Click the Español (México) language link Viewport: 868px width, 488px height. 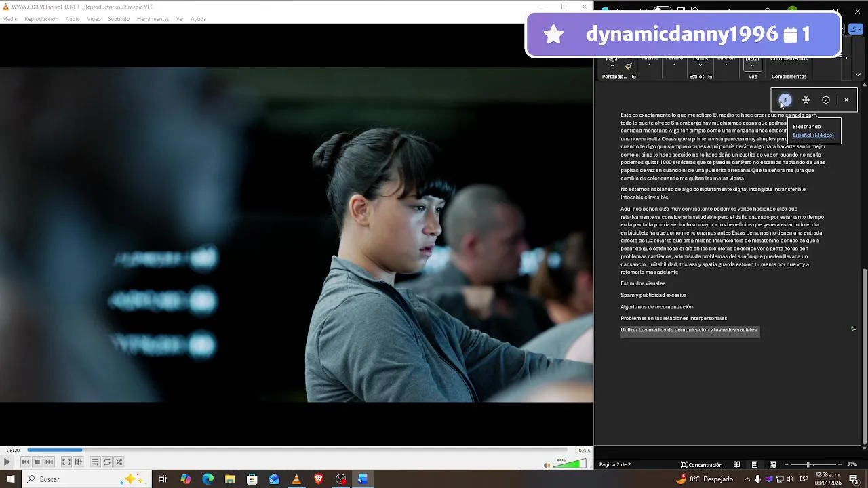[x=813, y=135]
